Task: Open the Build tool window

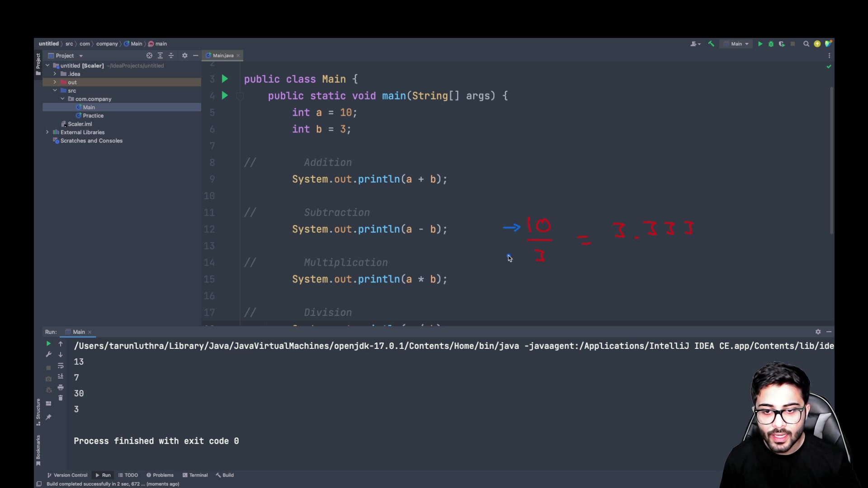Action: 225,475
